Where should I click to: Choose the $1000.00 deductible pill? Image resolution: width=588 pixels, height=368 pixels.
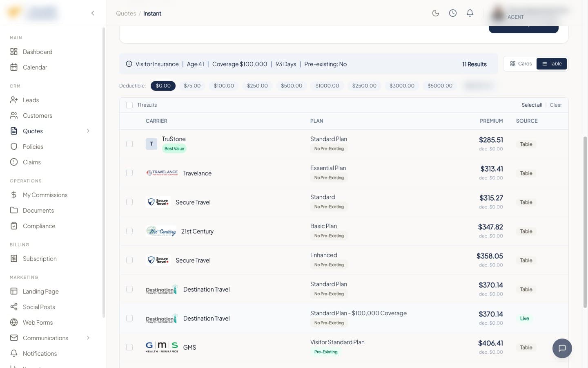point(327,86)
